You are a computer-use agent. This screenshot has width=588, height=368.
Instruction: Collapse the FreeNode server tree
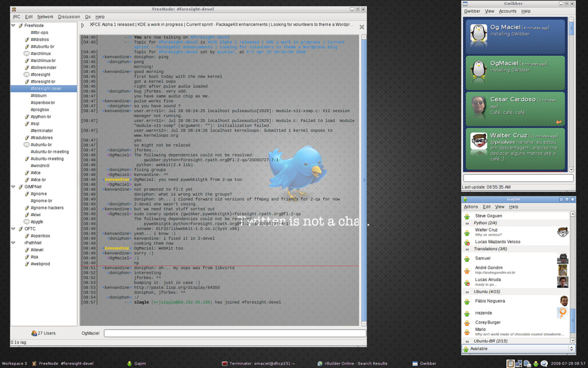[x=14, y=26]
